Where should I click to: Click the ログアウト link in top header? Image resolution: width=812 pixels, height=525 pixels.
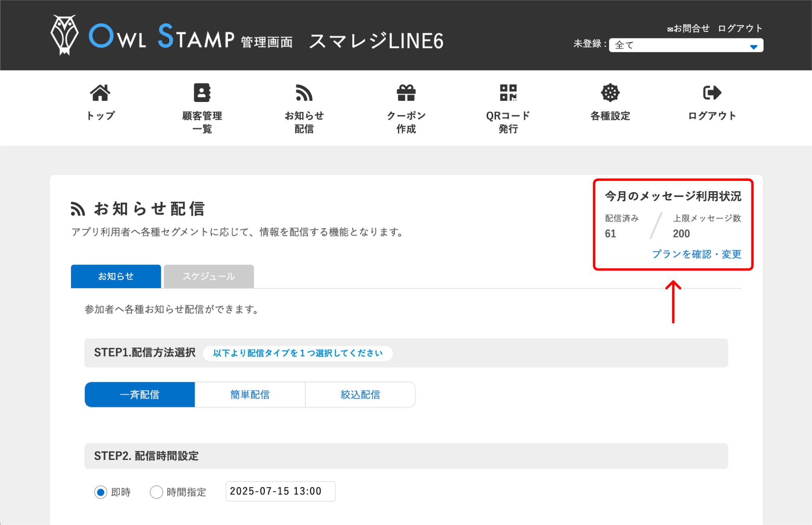(740, 28)
